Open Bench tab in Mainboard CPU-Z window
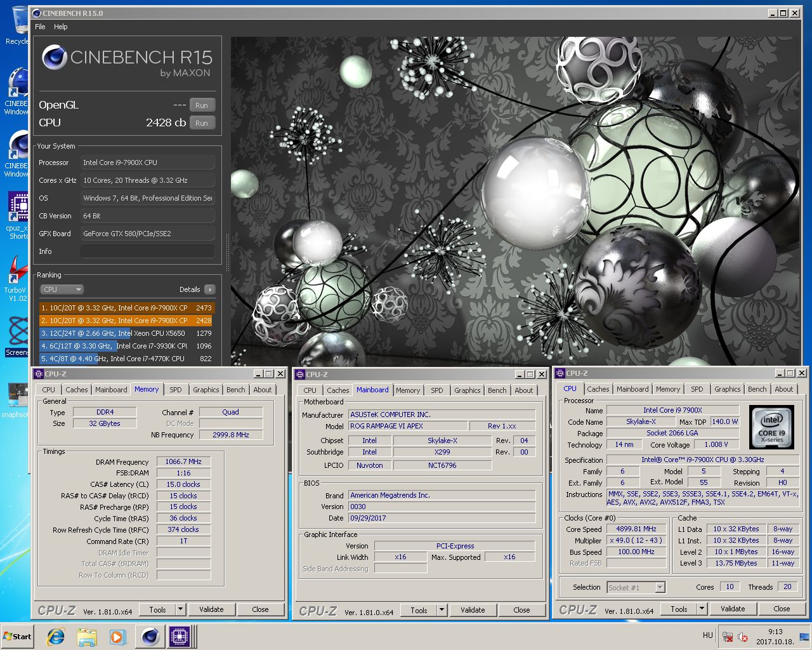812x650 pixels. coord(497,390)
